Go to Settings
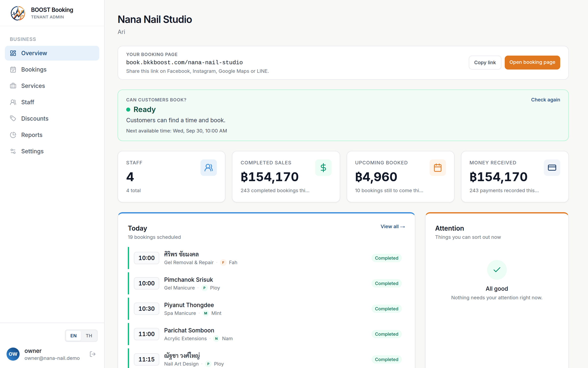Screen dimensions: 588x368 (x=52, y=151)
